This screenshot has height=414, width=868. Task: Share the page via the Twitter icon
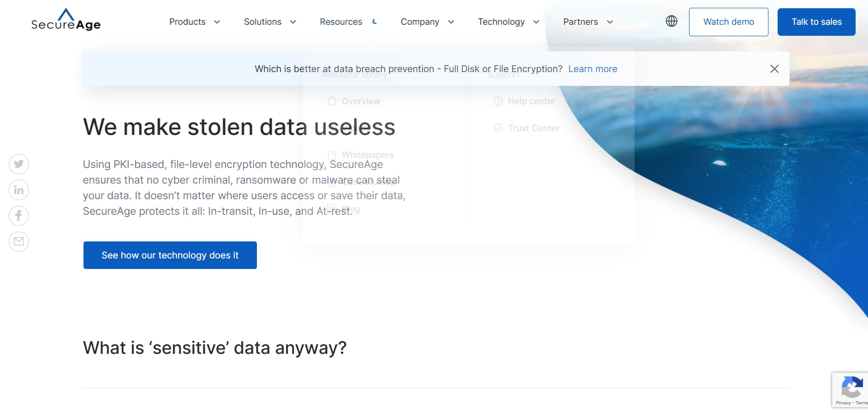point(18,164)
